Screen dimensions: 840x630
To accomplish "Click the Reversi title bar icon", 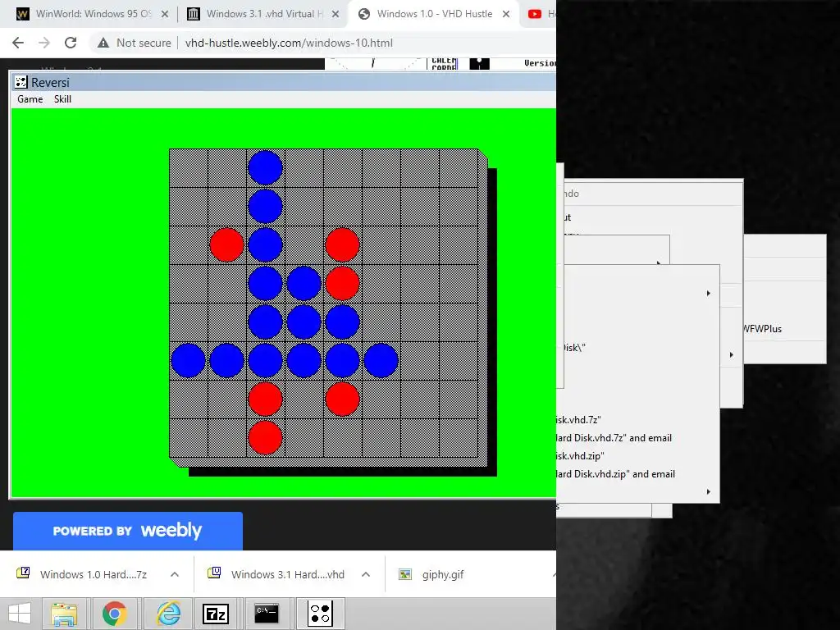I will click(21, 82).
